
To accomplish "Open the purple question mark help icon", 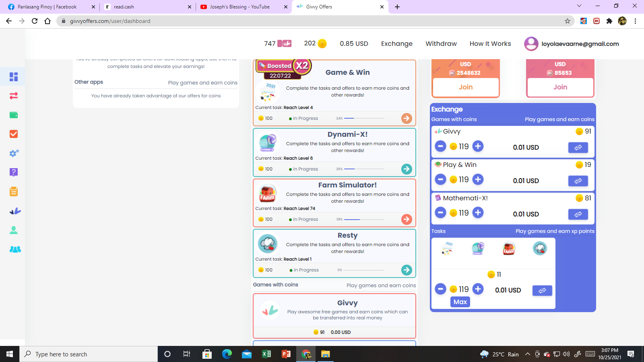I will tap(14, 172).
